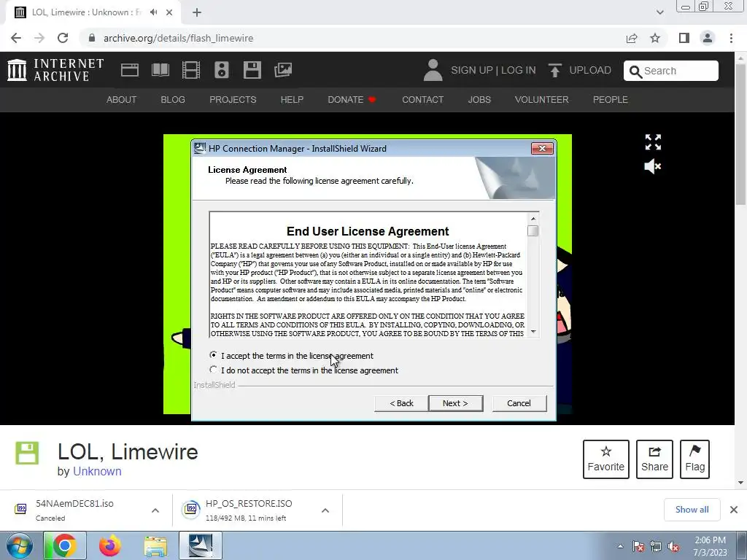
Task: Click the Unknown author link
Action: 97,471
